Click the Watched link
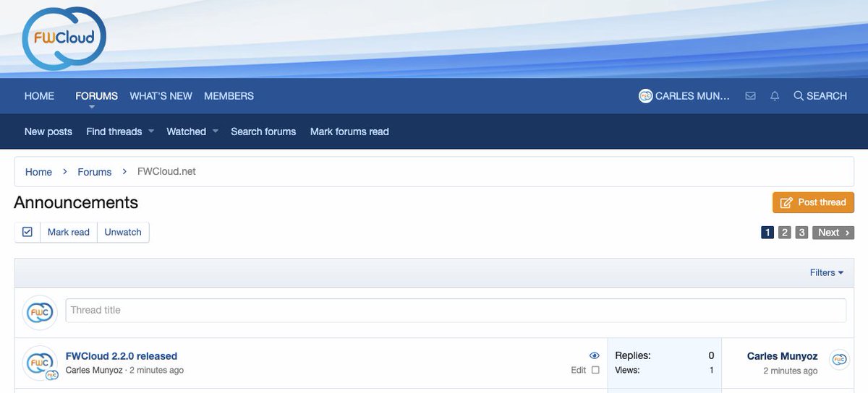 click(x=186, y=131)
